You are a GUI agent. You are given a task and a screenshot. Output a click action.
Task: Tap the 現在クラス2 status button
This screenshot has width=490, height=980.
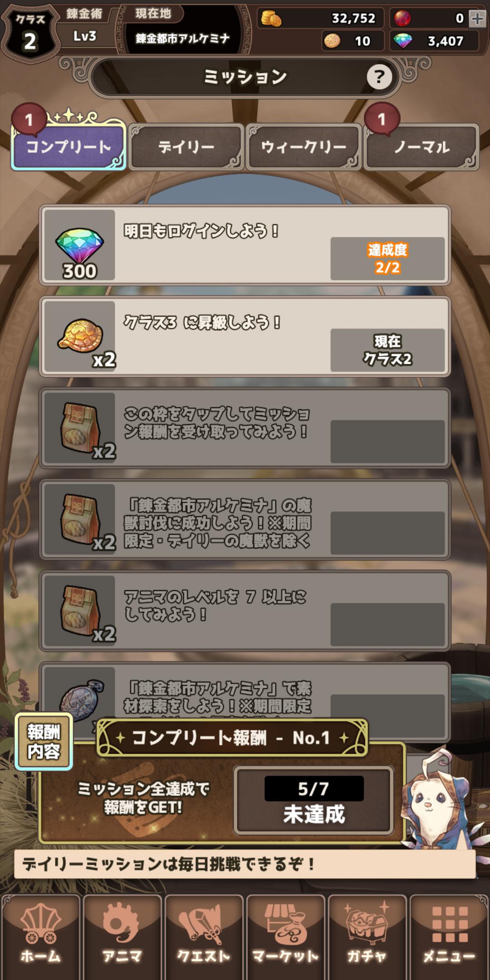pos(387,350)
